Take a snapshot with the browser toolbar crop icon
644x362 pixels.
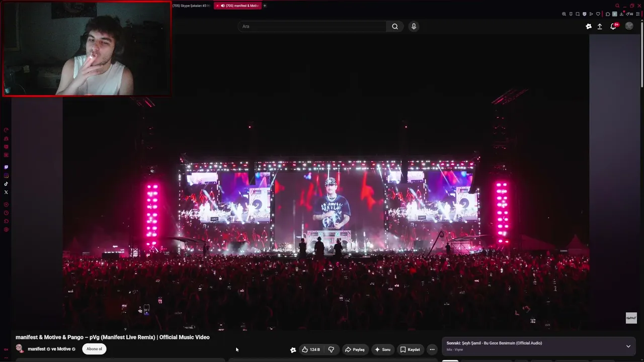(578, 14)
